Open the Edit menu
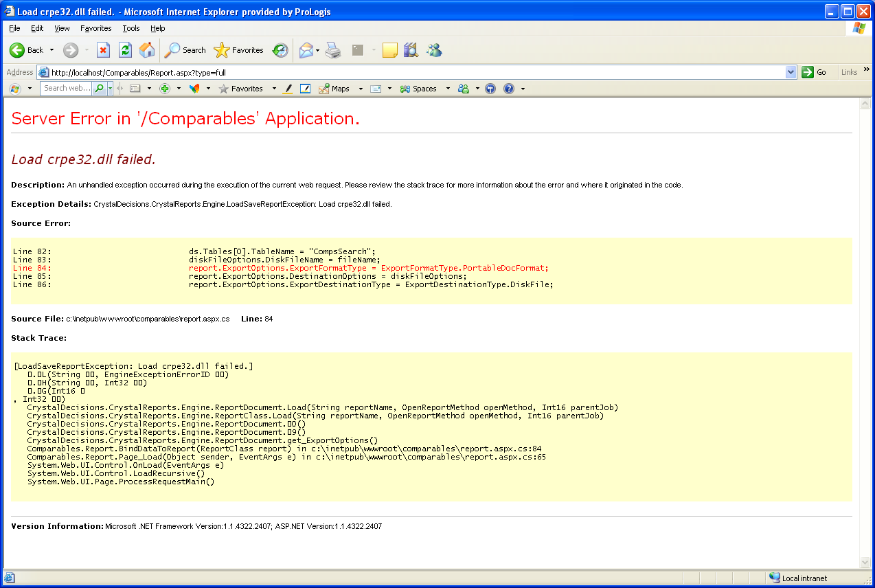875x588 pixels. [x=37, y=28]
